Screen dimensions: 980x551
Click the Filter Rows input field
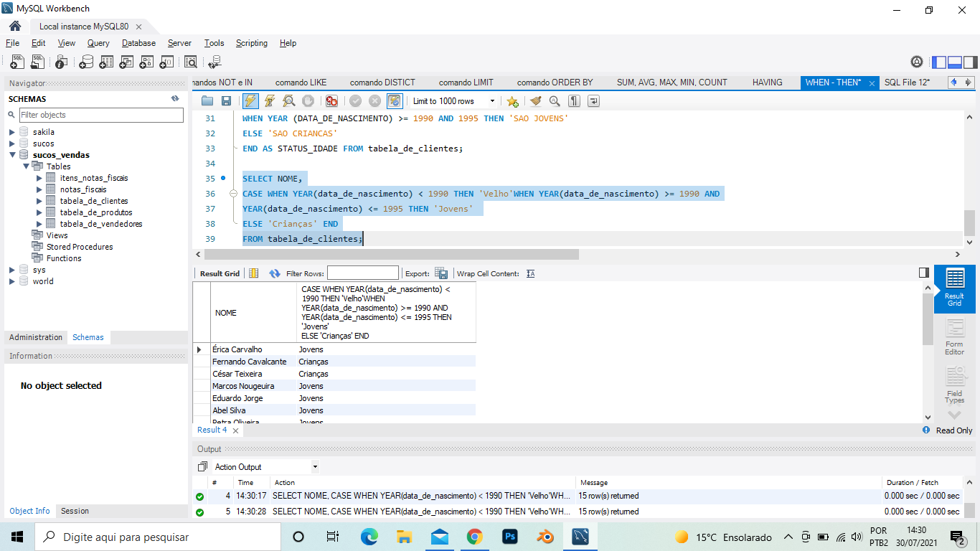(x=363, y=273)
